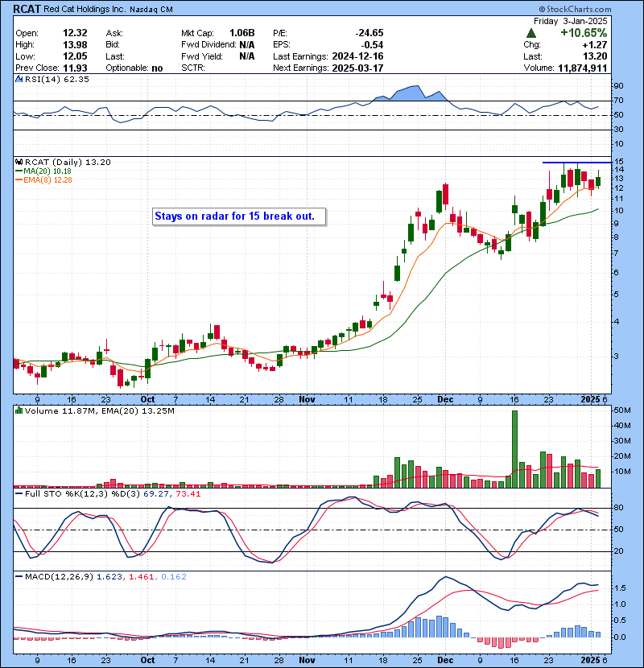
Task: Click the Low value 12.05
Action: [75, 56]
